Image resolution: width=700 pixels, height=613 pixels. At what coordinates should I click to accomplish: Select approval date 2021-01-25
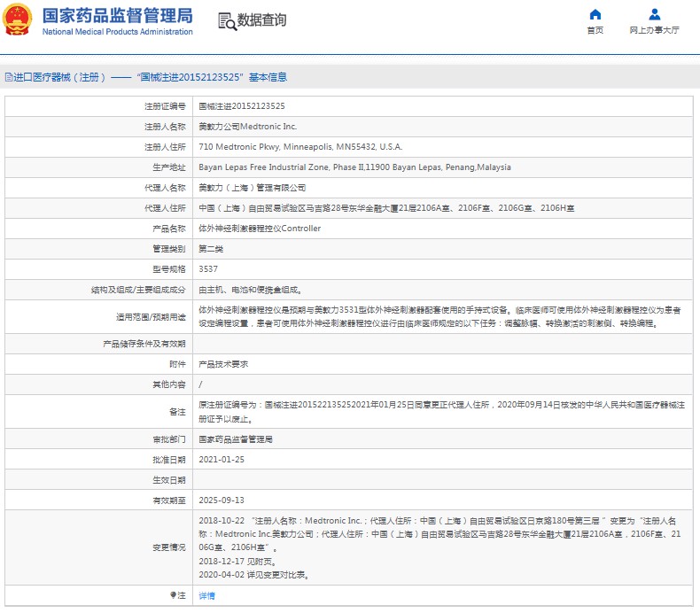[x=222, y=460]
